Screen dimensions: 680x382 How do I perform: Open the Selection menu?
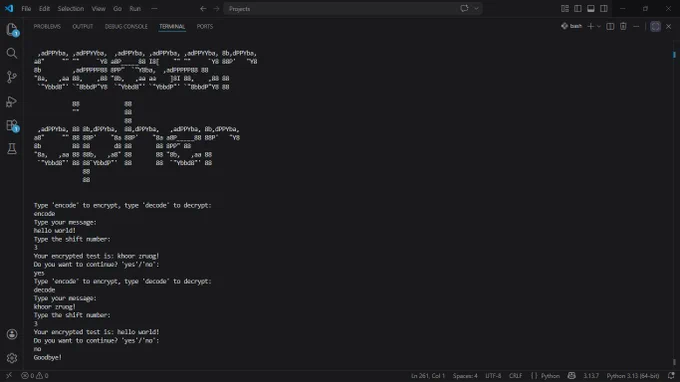[71, 9]
